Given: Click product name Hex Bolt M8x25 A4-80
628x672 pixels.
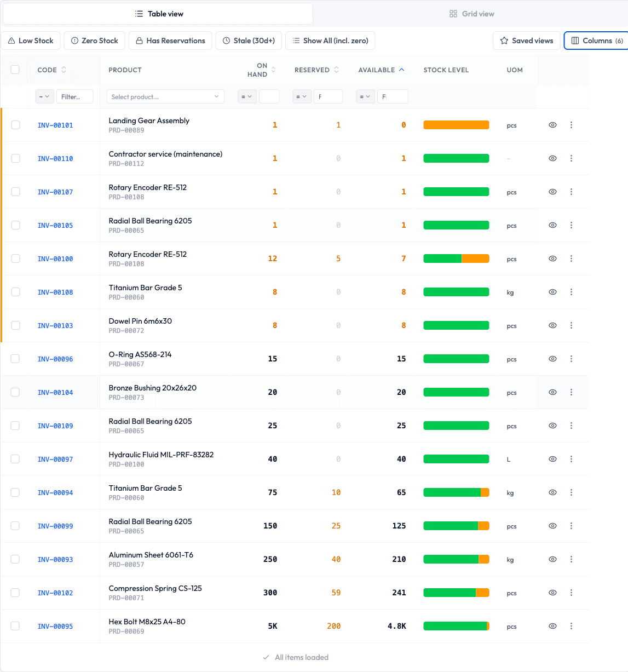Looking at the screenshot, I should pyautogui.click(x=147, y=622).
